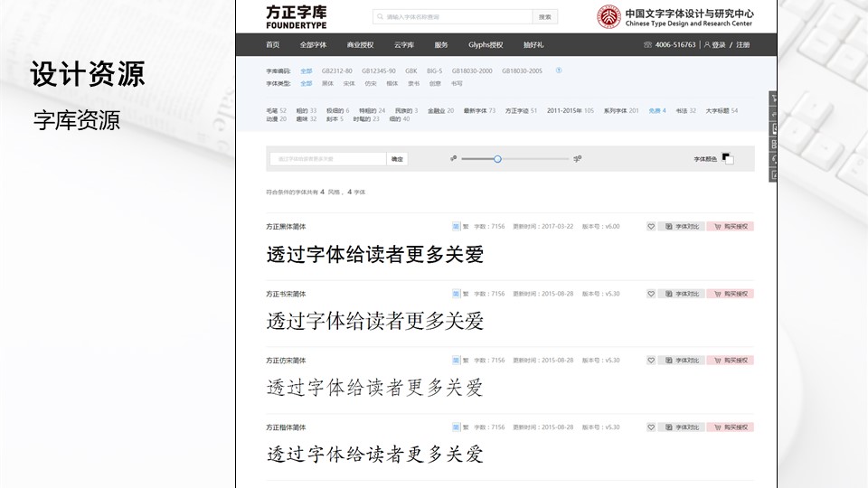Screen dimensions: 868x488
Task: Click the phone icon beside 4006-516763
Action: [x=647, y=45]
